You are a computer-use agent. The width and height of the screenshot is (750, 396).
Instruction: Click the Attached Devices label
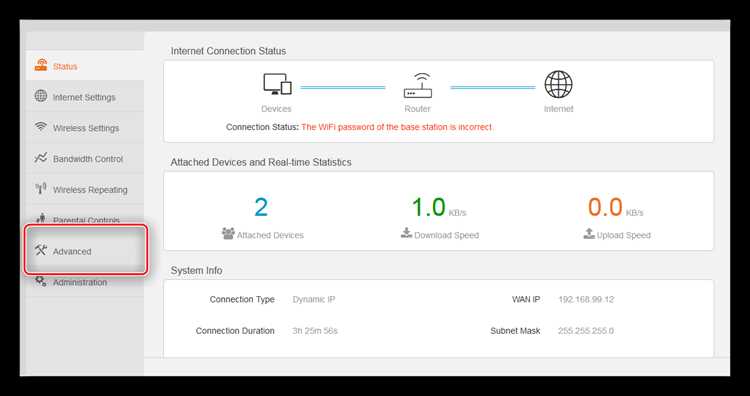click(x=270, y=235)
